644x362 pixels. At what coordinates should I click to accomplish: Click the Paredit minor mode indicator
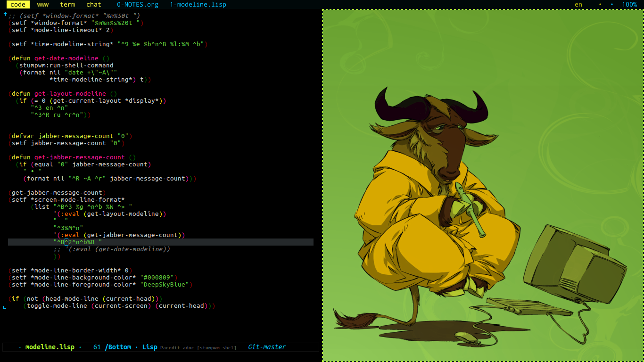pos(170,347)
